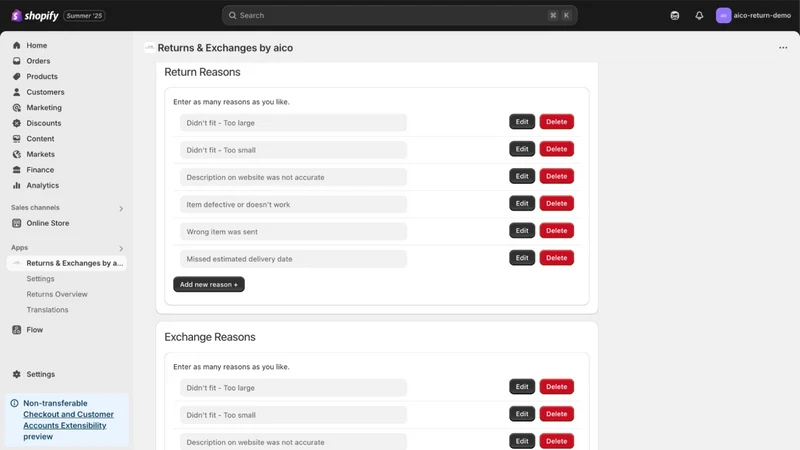
Task: Open the app's Settings subpage
Action: (x=40, y=279)
